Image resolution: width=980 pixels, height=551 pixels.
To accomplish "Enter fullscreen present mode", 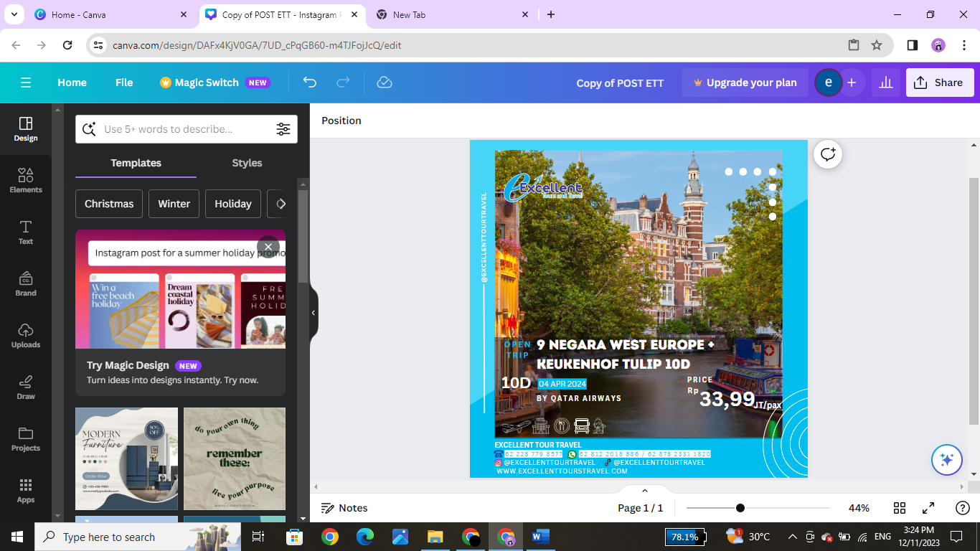I will click(928, 508).
